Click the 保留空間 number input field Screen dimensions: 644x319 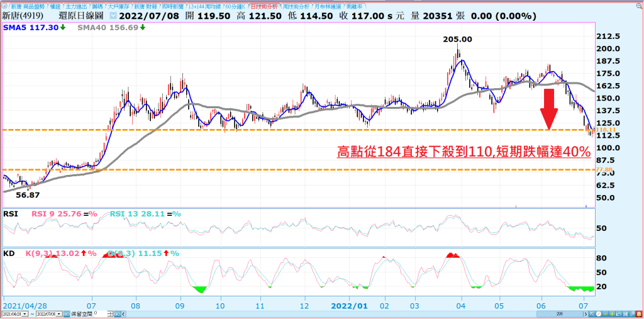coord(100,313)
